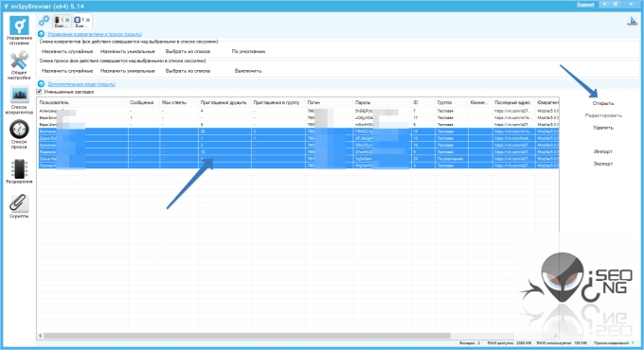
Task: Click the Экспорт button
Action: [x=603, y=164]
